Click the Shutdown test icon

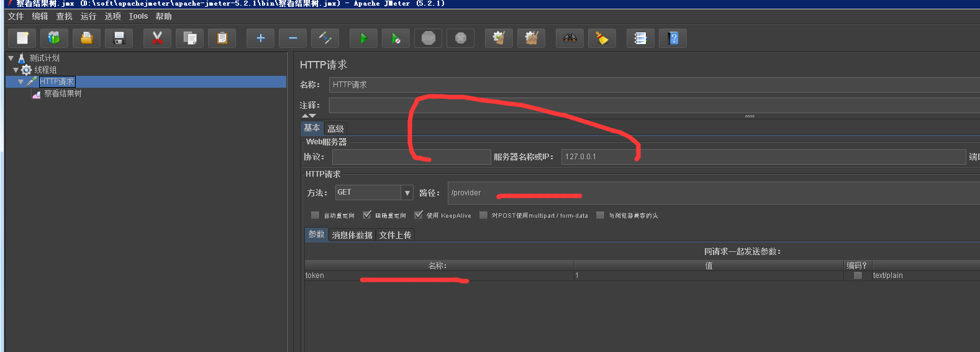click(x=461, y=38)
